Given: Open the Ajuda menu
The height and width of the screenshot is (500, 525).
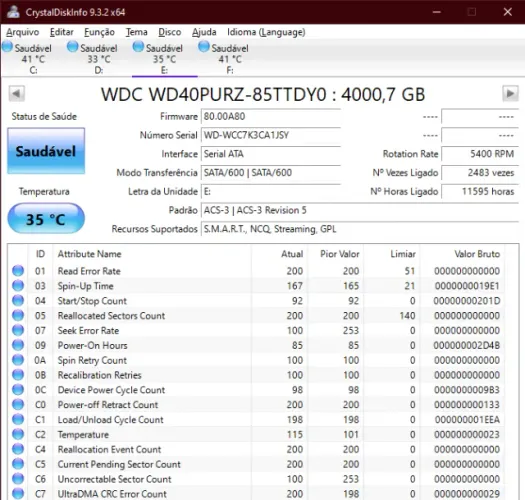Looking at the screenshot, I should 204,32.
